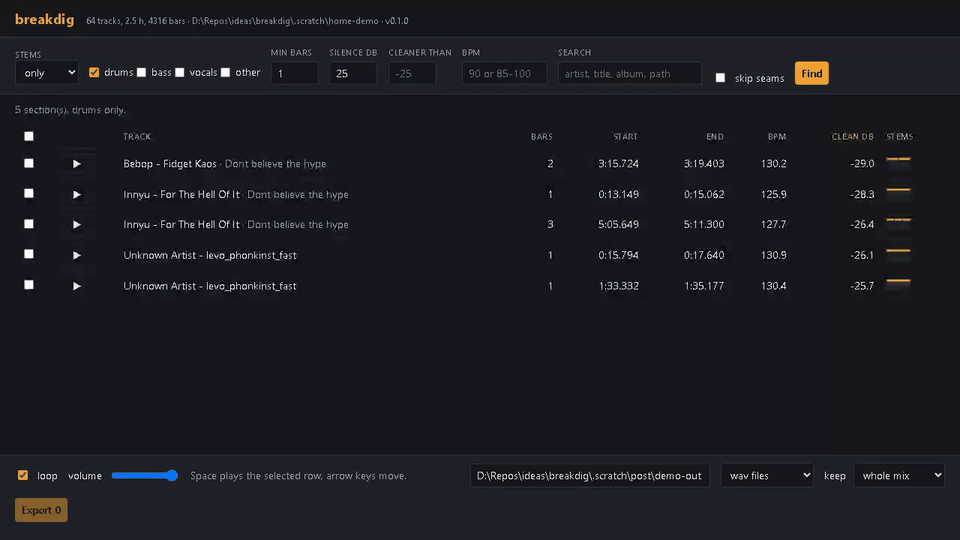Click the Find button
Image resolution: width=960 pixels, height=540 pixels.
click(812, 73)
